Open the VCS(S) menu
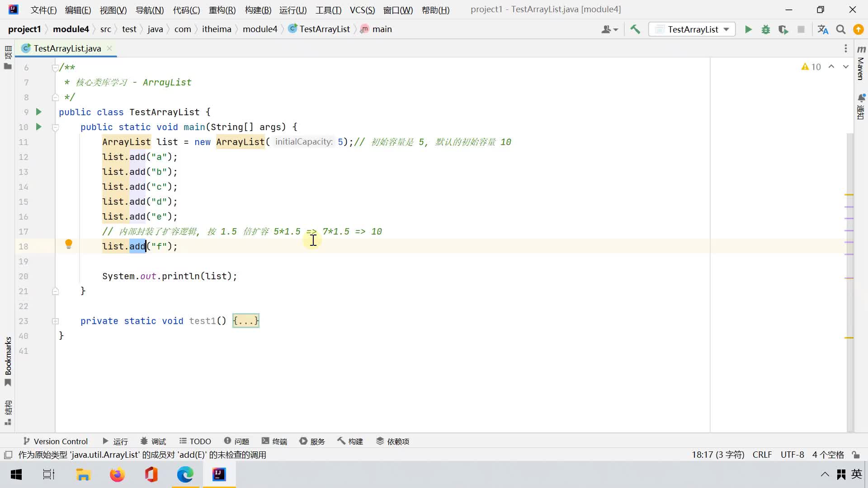 tap(362, 10)
